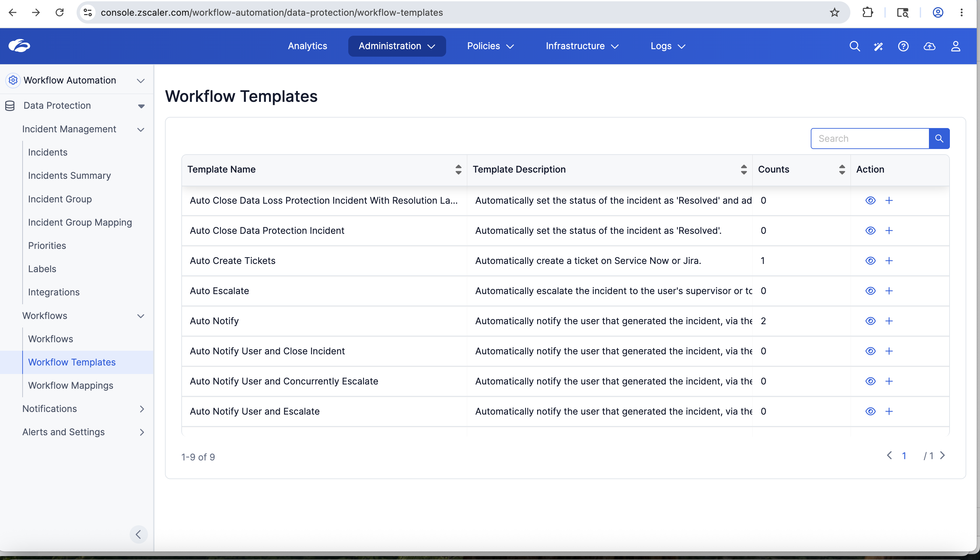980x560 pixels.
Task: Collapse the Incident Management group
Action: (141, 130)
